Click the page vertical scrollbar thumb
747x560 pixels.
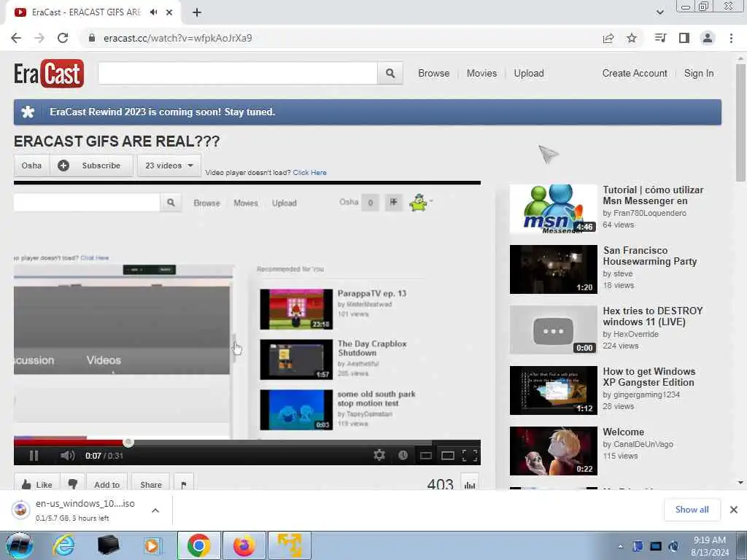pos(740,122)
